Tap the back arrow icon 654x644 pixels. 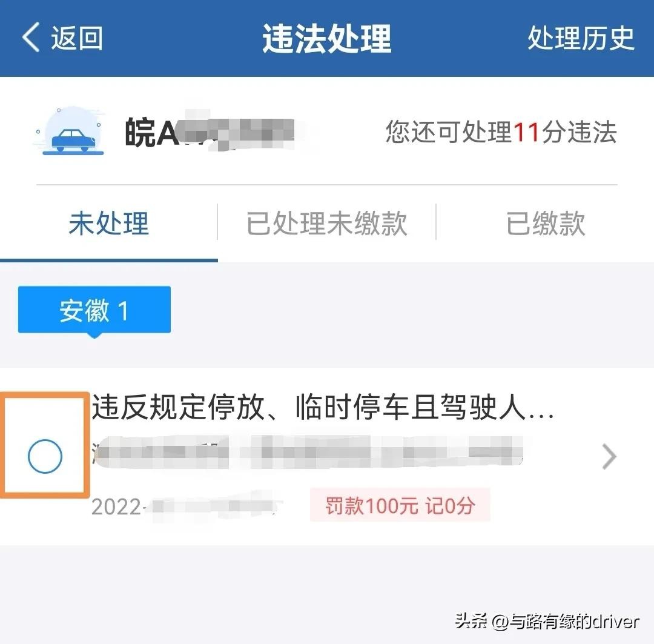(x=31, y=37)
